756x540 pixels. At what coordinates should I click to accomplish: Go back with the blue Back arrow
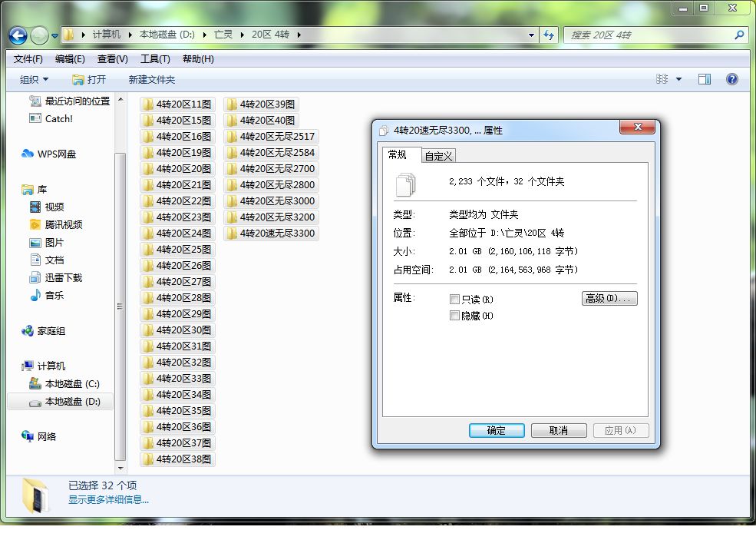pos(18,35)
